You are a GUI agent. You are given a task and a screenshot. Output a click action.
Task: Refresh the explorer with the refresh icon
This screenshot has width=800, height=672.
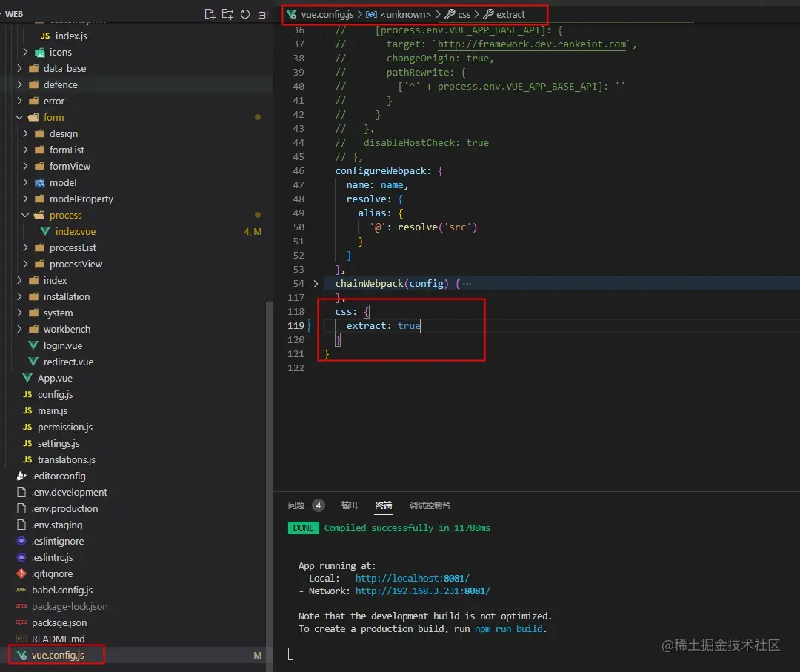tap(245, 14)
